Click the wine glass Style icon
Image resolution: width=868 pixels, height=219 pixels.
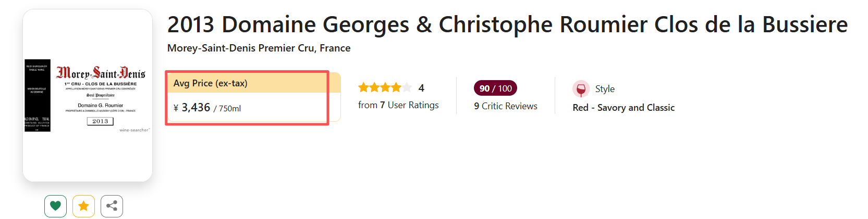[581, 89]
